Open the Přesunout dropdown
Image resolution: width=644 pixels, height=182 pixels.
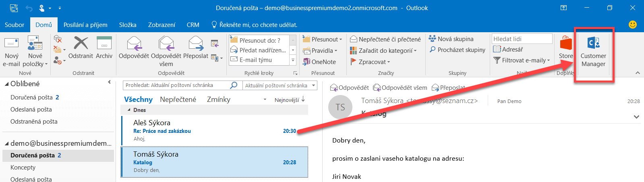pyautogui.click(x=322, y=39)
